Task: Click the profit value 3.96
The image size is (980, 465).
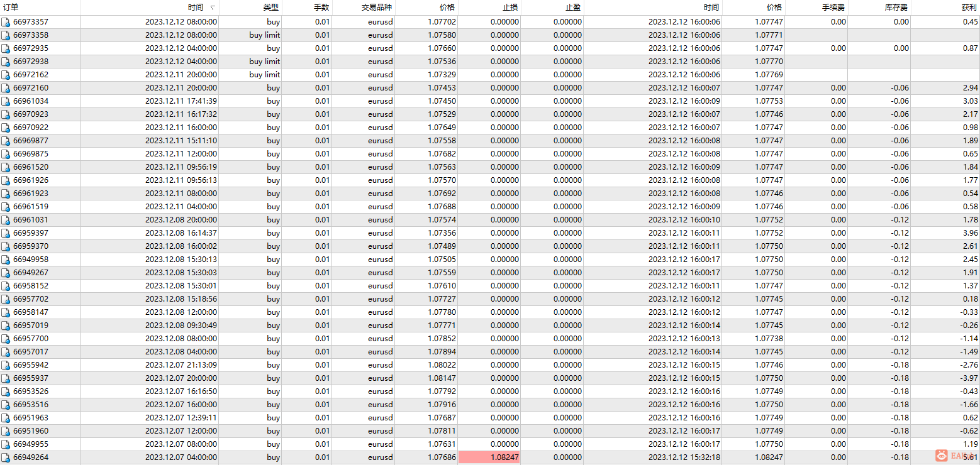Action: click(x=970, y=233)
